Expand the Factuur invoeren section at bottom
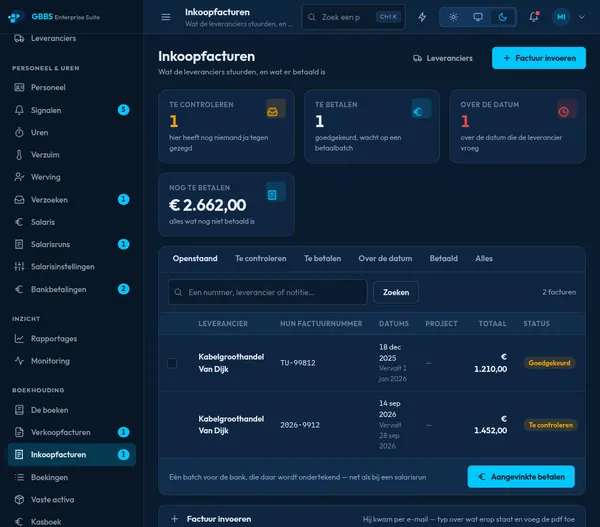The width and height of the screenshot is (600, 527). click(x=372, y=519)
